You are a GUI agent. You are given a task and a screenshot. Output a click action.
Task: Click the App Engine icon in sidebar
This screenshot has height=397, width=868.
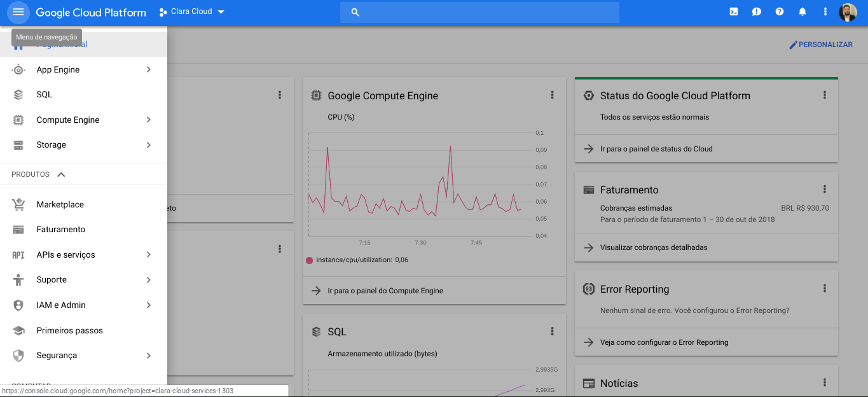[x=18, y=70]
